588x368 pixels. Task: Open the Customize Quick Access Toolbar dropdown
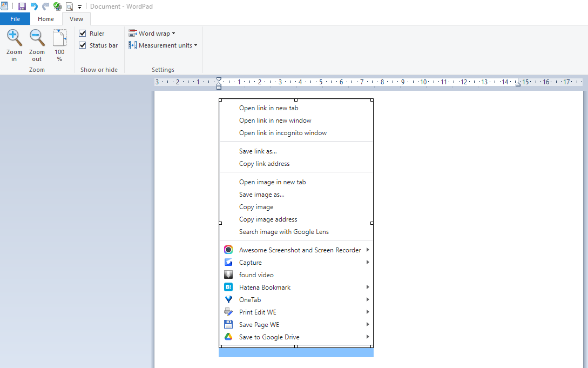[x=79, y=6]
